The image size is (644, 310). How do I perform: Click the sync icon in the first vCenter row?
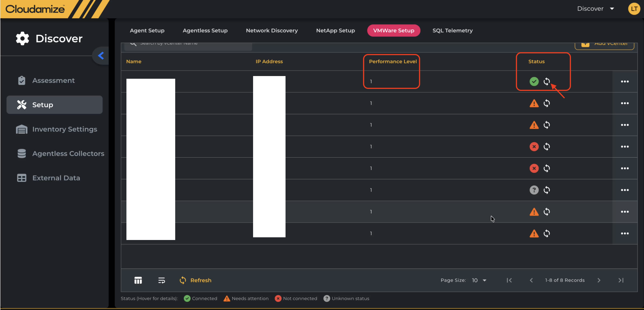point(546,81)
